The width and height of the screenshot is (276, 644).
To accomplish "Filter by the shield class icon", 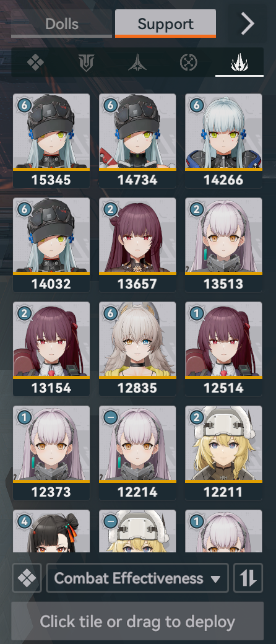I will click(x=86, y=63).
